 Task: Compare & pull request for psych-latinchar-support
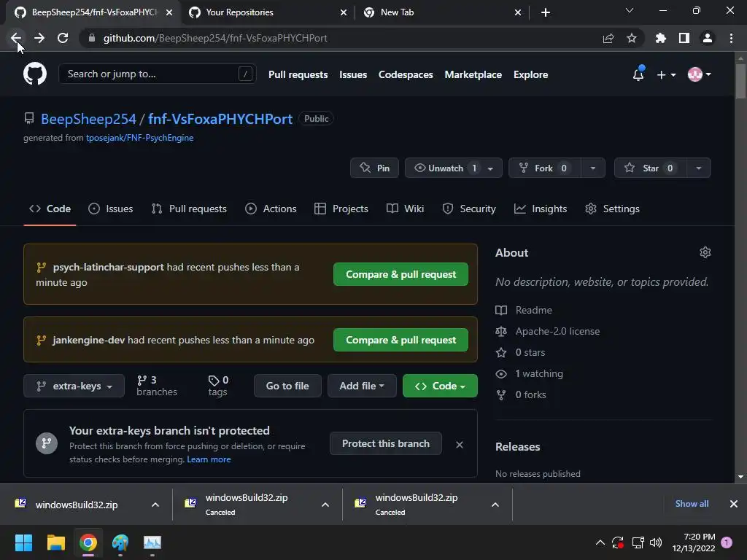pos(400,275)
